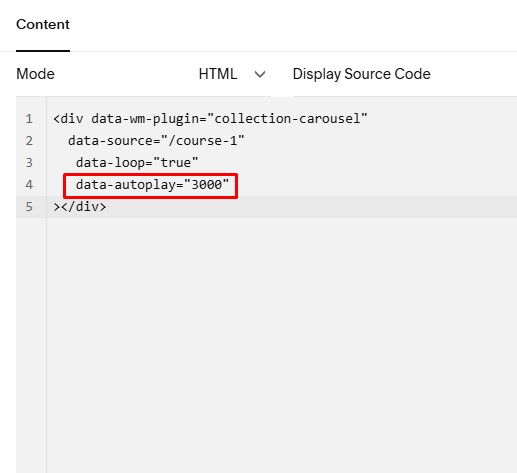Click the HTML text in mode selector
The height and width of the screenshot is (473, 517).
coord(218,74)
